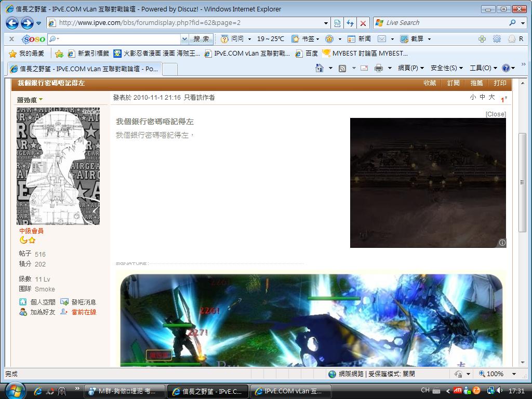Viewport: 532px width, 399px height.
Task: Expand the 工具(O) tools menu
Action: point(483,68)
